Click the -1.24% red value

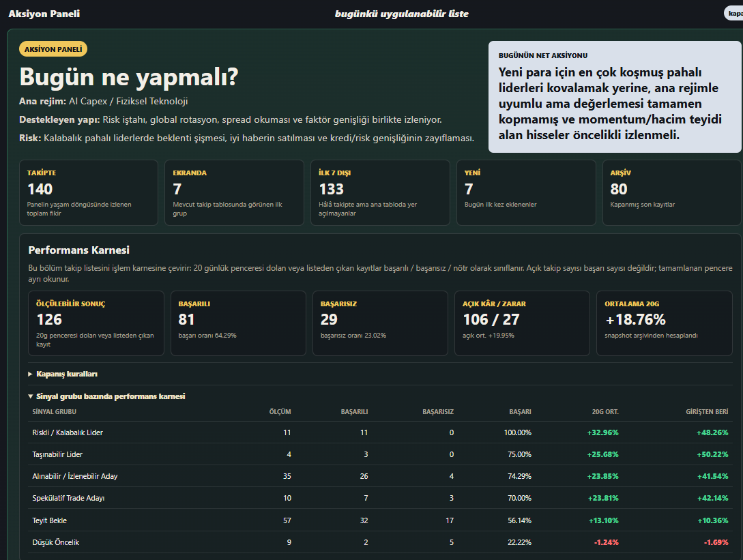click(x=606, y=542)
